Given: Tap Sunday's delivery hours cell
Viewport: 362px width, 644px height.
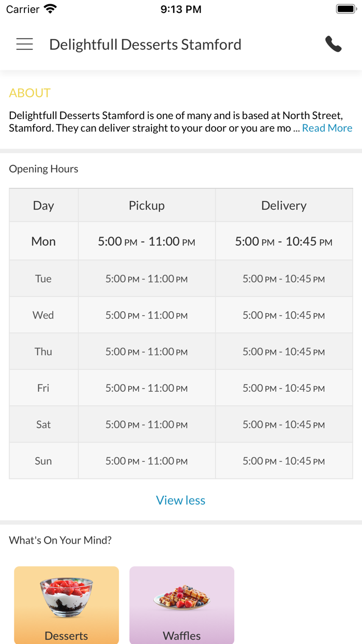Looking at the screenshot, I should pos(283,461).
